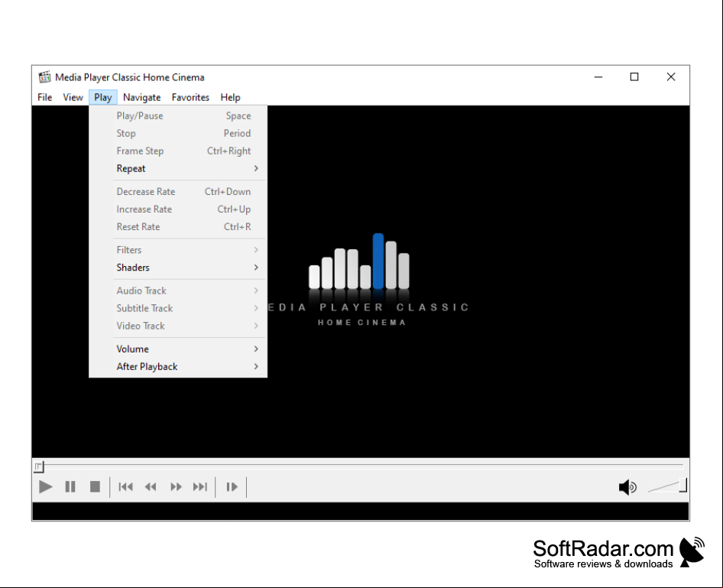Expand the Volume submenu
Screen dimensions: 723x588
point(178,349)
